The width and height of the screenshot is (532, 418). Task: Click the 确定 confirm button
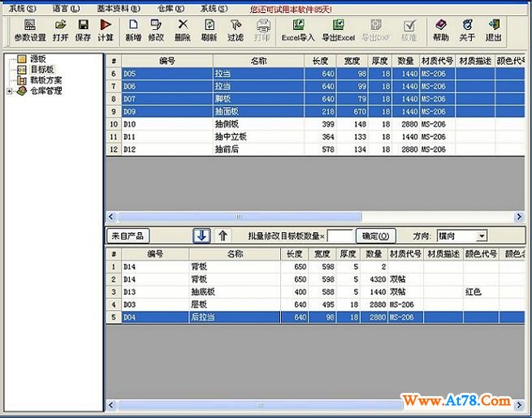tap(375, 236)
